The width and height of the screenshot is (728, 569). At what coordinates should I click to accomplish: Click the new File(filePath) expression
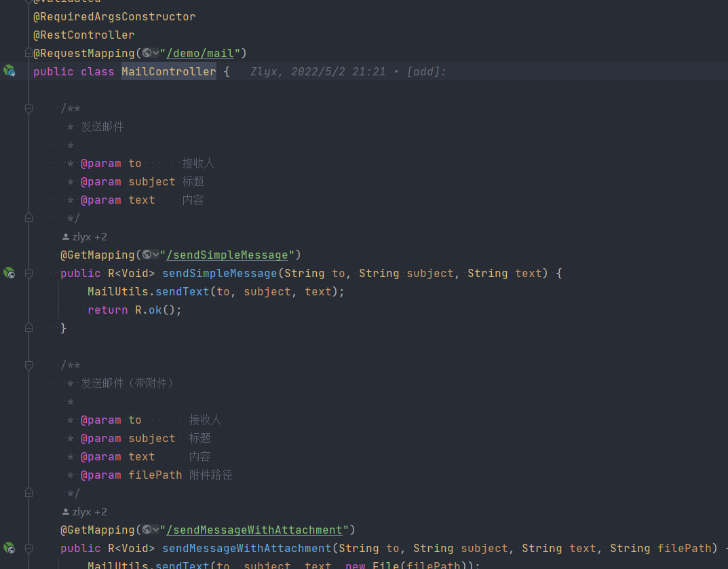[409, 565]
